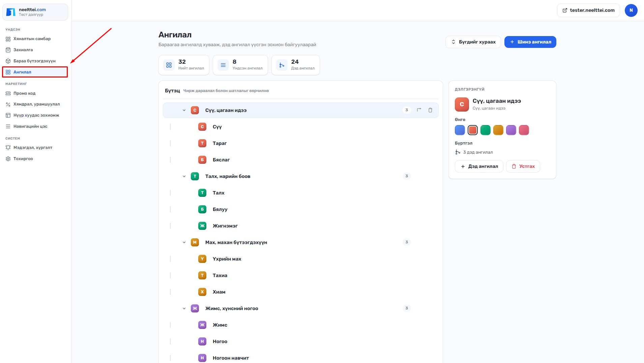Click the count badge on Талх, нарийн боов row
This screenshot has height=363, width=644.
coord(407,176)
